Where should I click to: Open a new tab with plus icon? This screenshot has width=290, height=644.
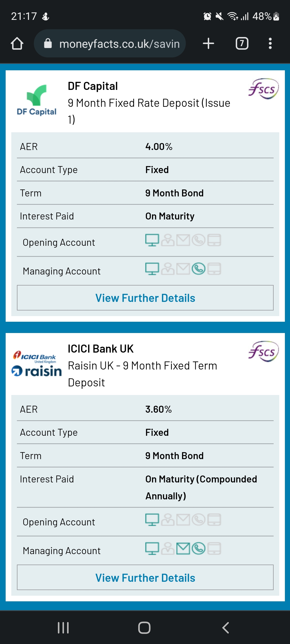tap(208, 43)
